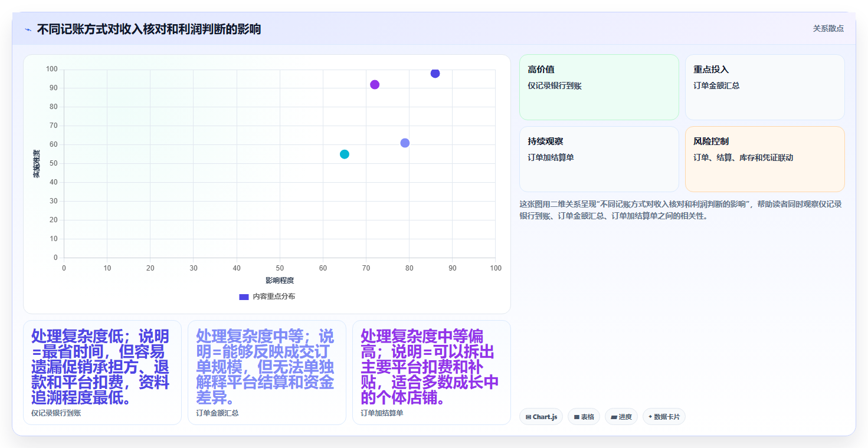Open the bottom card labeled 订单金额汇总

click(267, 373)
